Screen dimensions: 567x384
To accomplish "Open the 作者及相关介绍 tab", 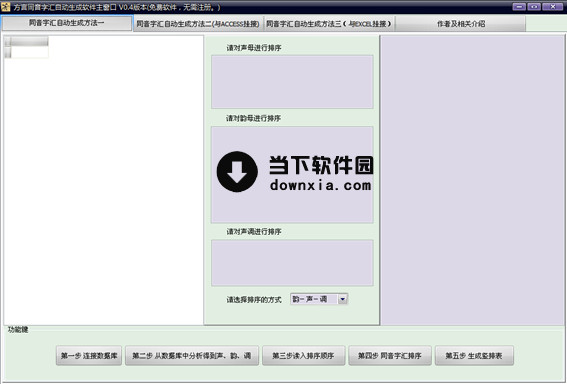I will (460, 24).
